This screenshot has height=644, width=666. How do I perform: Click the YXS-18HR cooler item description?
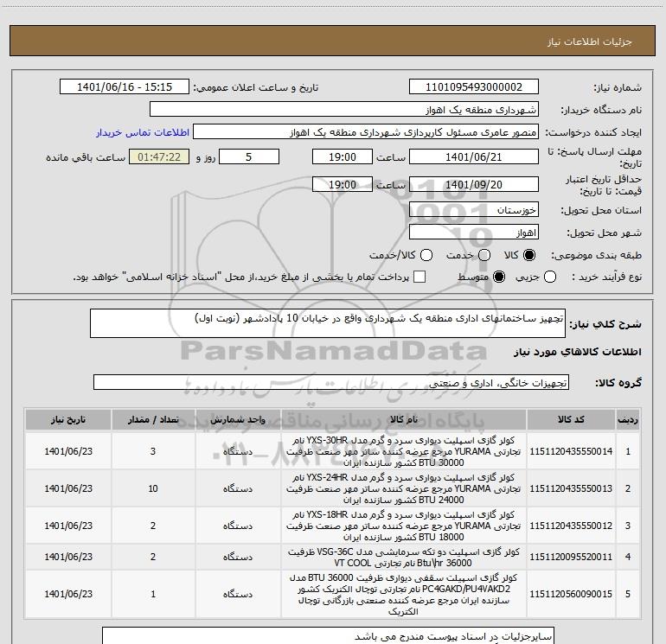[404, 526]
